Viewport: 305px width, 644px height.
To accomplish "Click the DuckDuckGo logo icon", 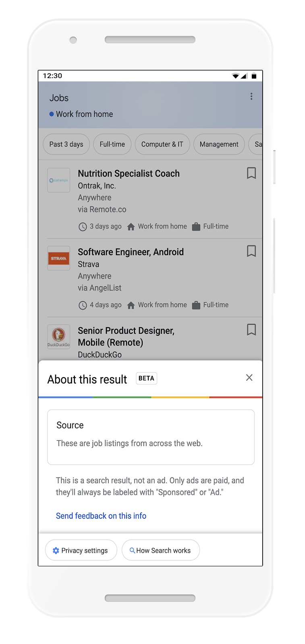I will [x=59, y=336].
